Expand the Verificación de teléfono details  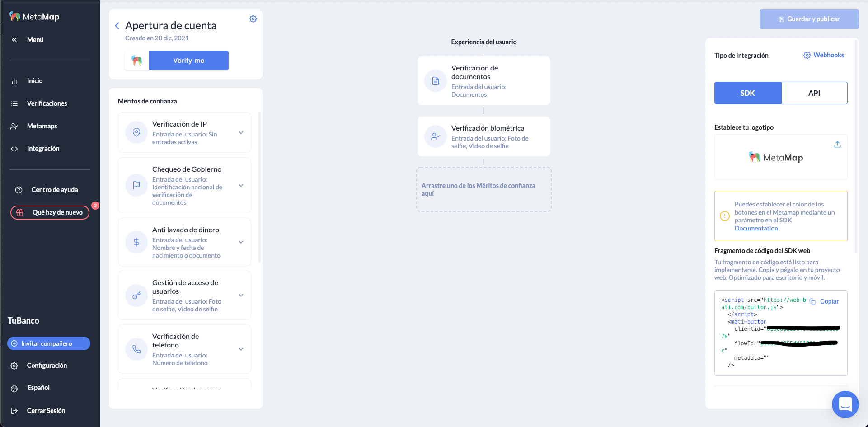click(241, 349)
